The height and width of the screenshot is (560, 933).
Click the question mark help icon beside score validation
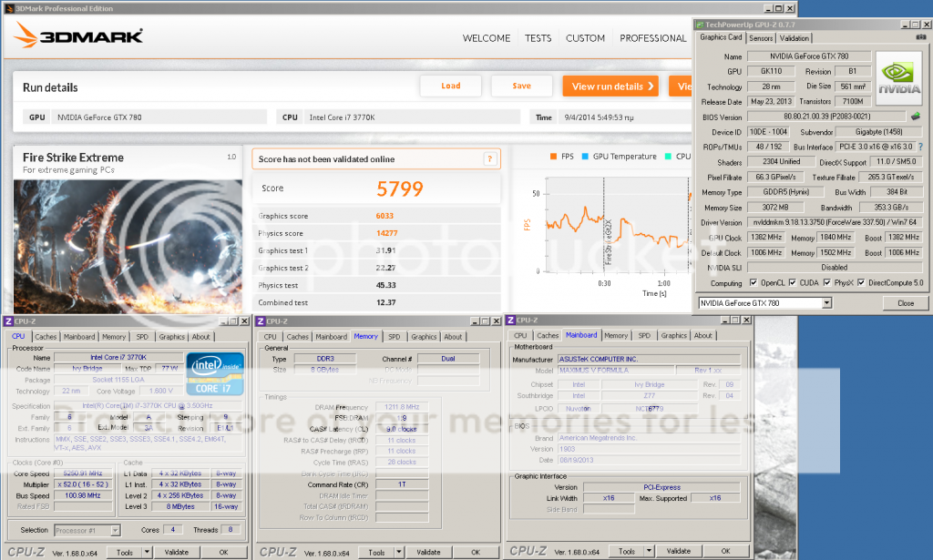[490, 159]
